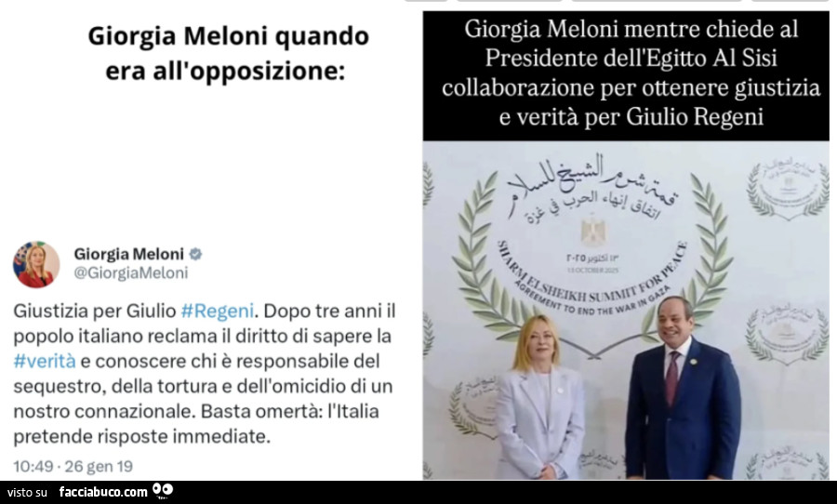The width and height of the screenshot is (837, 504).
Task: Click the Giorgia Meloni display name
Action: click(x=128, y=254)
